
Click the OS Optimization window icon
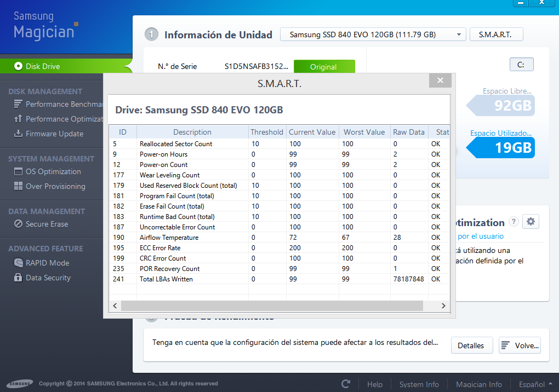coord(18,171)
